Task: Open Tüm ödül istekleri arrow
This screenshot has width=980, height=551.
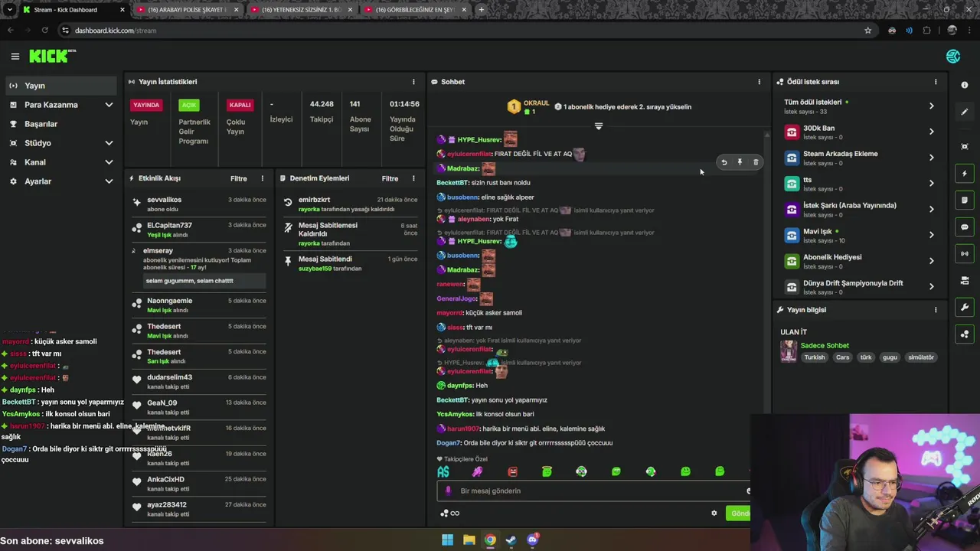Action: 931,106
